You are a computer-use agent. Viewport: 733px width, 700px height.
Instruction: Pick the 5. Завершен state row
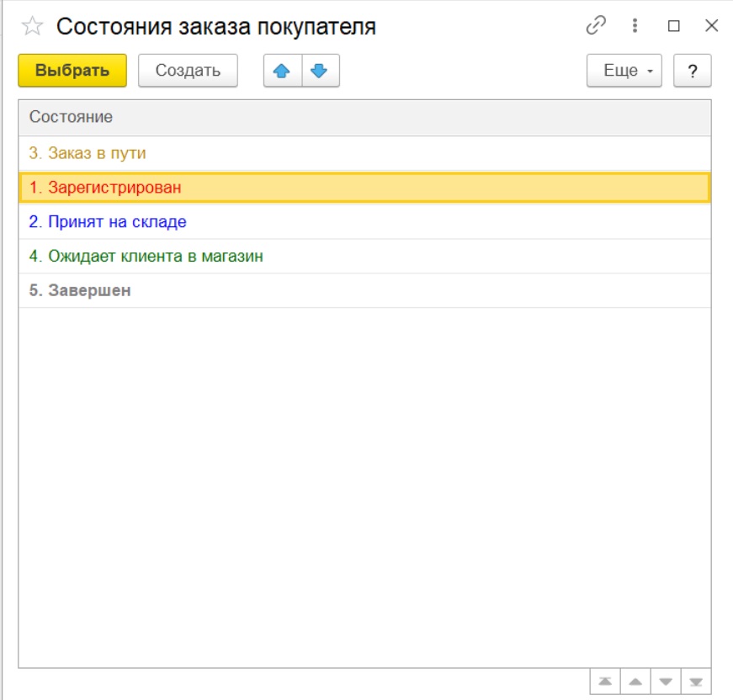(80, 290)
